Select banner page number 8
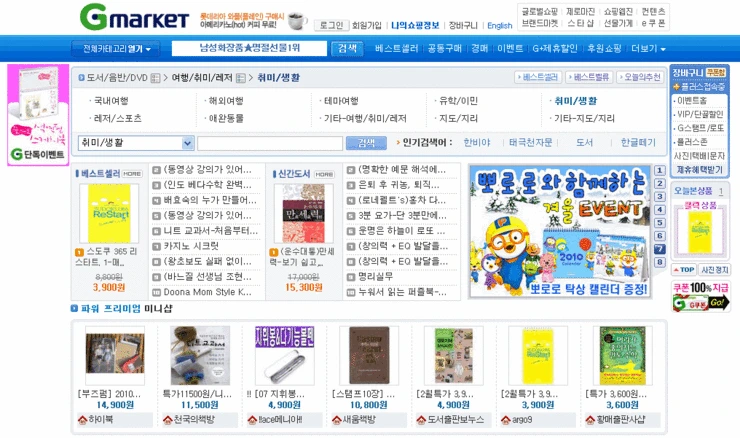The height and width of the screenshot is (438, 740). tap(660, 262)
